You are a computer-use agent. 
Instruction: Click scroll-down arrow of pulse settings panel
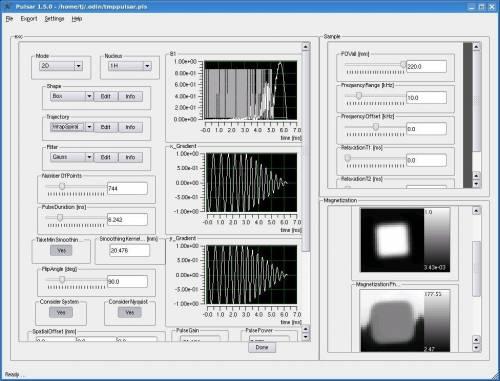306,337
